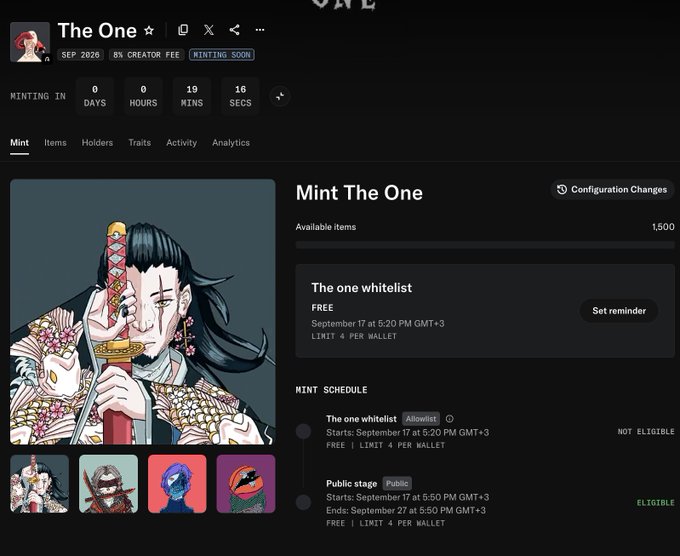The image size is (680, 556).
Task: Click 'LIMIT 4 PER WALLET' in whitelist card
Action: pyautogui.click(x=354, y=336)
